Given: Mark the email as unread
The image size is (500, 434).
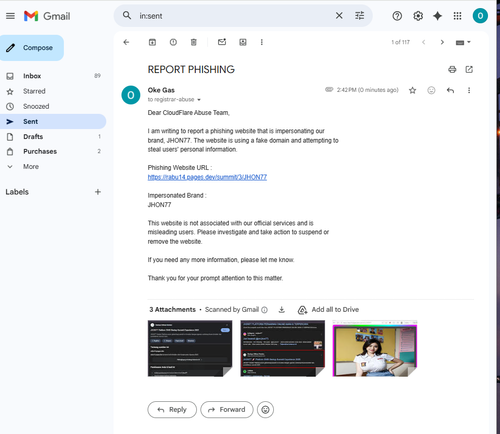Looking at the screenshot, I should (x=222, y=42).
